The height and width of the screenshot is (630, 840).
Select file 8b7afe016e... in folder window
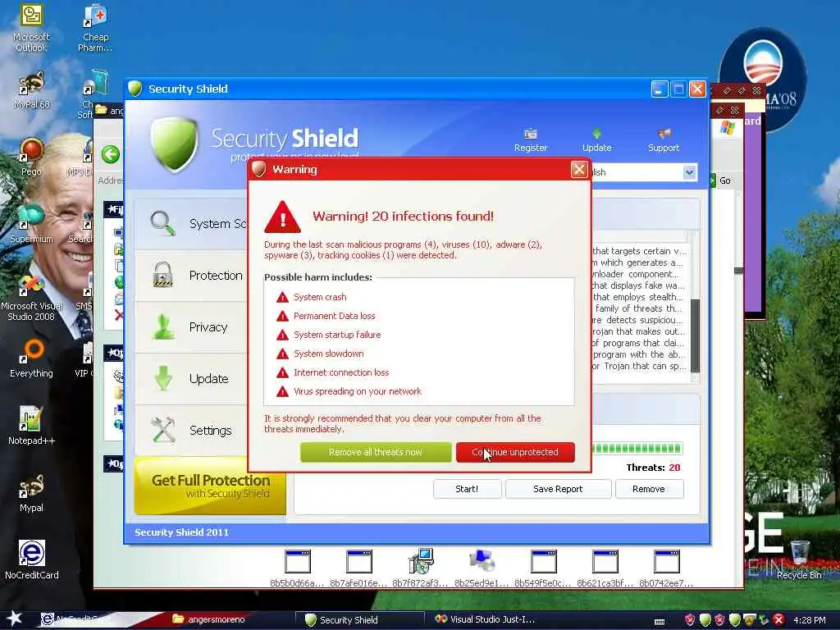click(358, 569)
